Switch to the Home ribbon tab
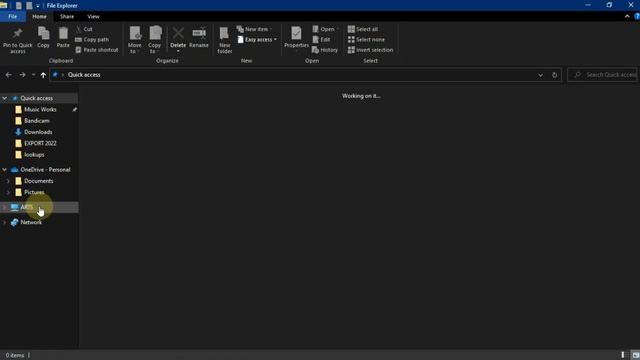This screenshot has width=640, height=360. [x=39, y=16]
